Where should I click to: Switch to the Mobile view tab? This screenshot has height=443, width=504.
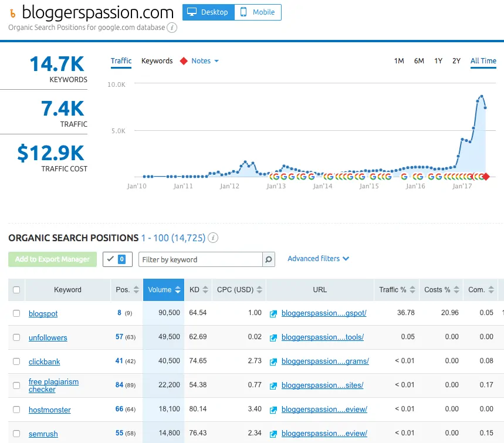click(x=258, y=12)
